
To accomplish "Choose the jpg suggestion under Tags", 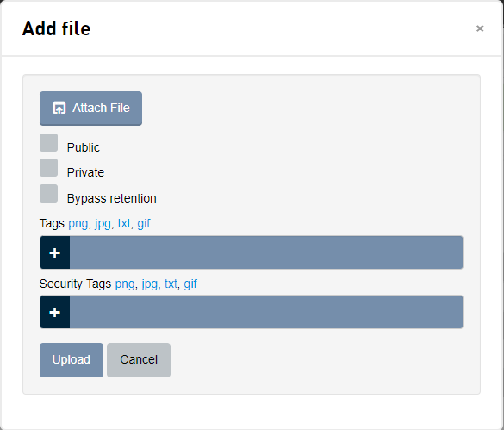I will 103,224.
